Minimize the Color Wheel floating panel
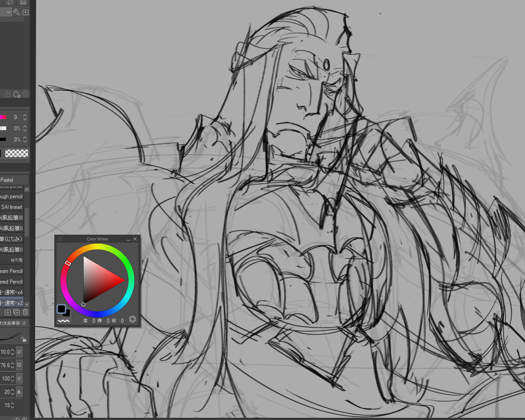The height and width of the screenshot is (420, 525). pos(128,239)
